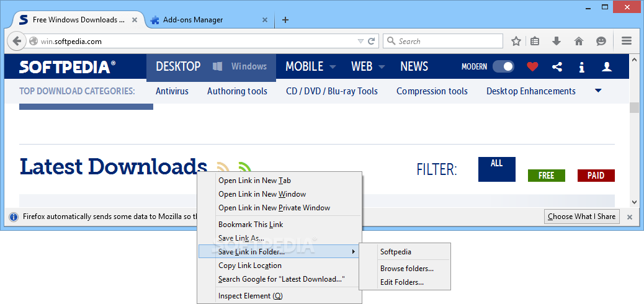644x304 pixels.
Task: Open the Hello chat smiley icon
Action: [x=601, y=41]
